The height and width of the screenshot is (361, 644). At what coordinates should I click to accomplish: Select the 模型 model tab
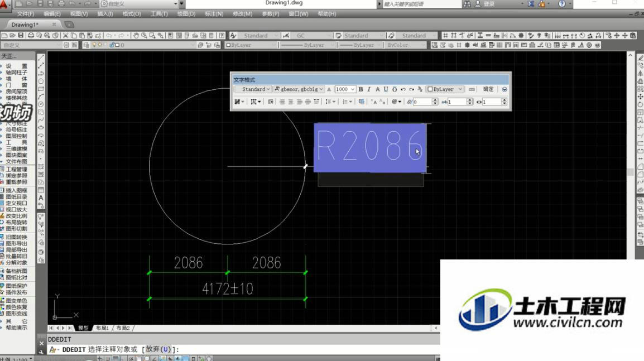83,328
